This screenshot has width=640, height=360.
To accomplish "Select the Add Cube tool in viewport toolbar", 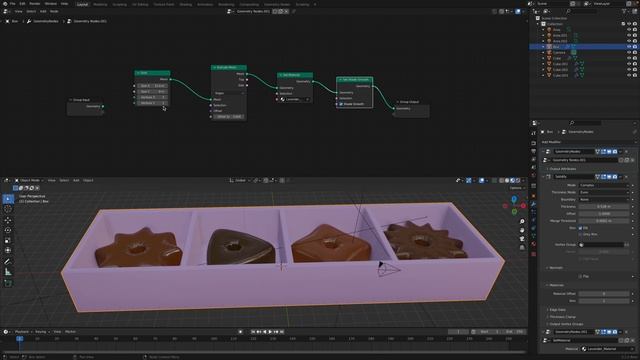I will 8,283.
